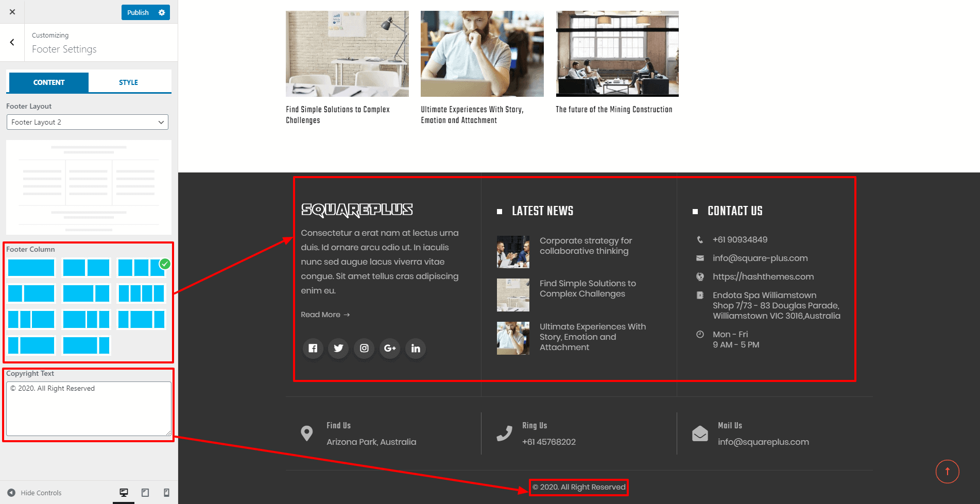Click the envelope icon beside info@square-plus.com
The height and width of the screenshot is (504, 980).
click(700, 258)
